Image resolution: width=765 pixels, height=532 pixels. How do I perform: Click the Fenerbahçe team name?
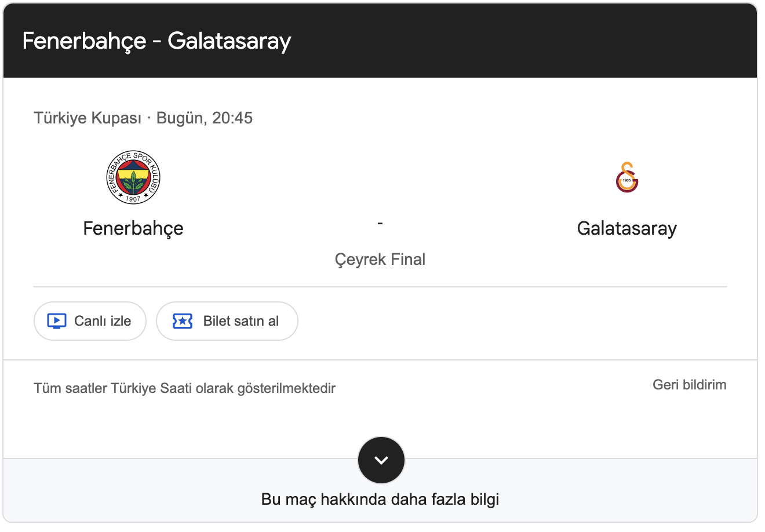[x=133, y=228]
